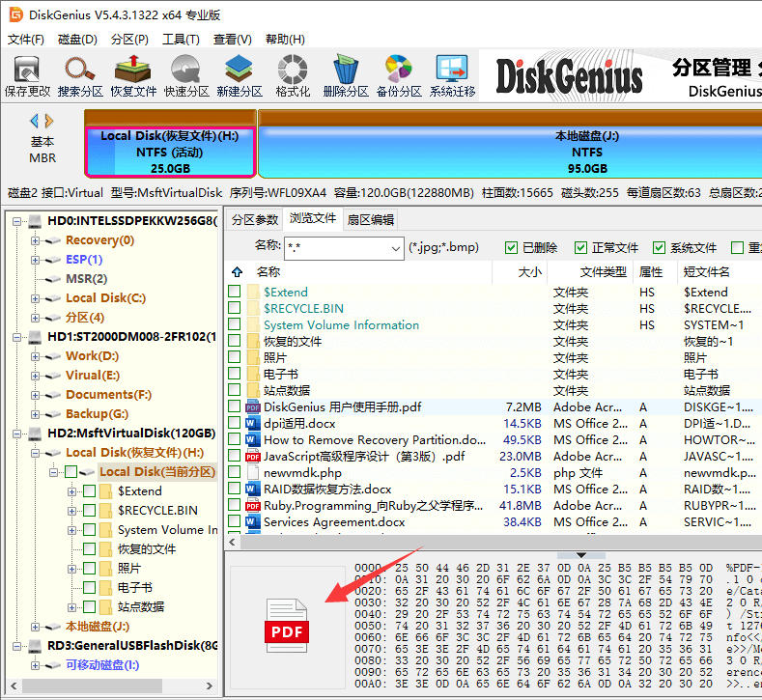Image resolution: width=762 pixels, height=700 pixels.
Task: Click the HD1 ST2000DM008 disk icon in tree
Action: (35, 337)
